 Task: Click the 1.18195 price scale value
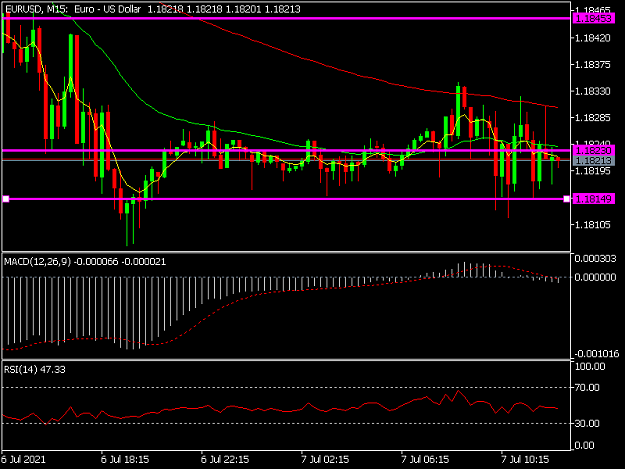[x=593, y=171]
